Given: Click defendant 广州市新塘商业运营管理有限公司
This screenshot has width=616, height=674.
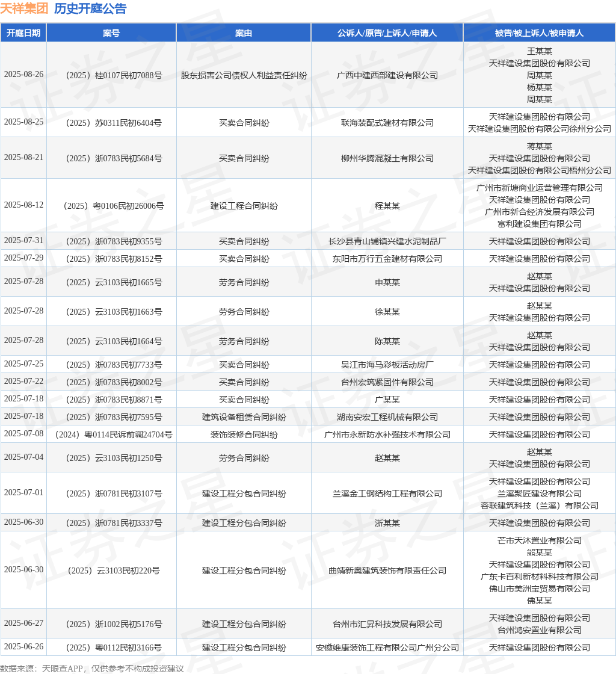Looking at the screenshot, I should click(539, 188).
